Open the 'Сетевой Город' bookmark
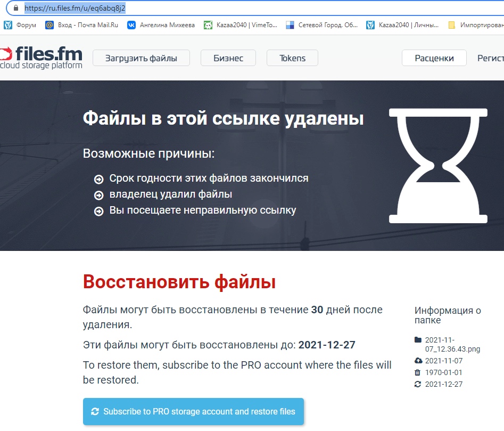 pyautogui.click(x=322, y=25)
